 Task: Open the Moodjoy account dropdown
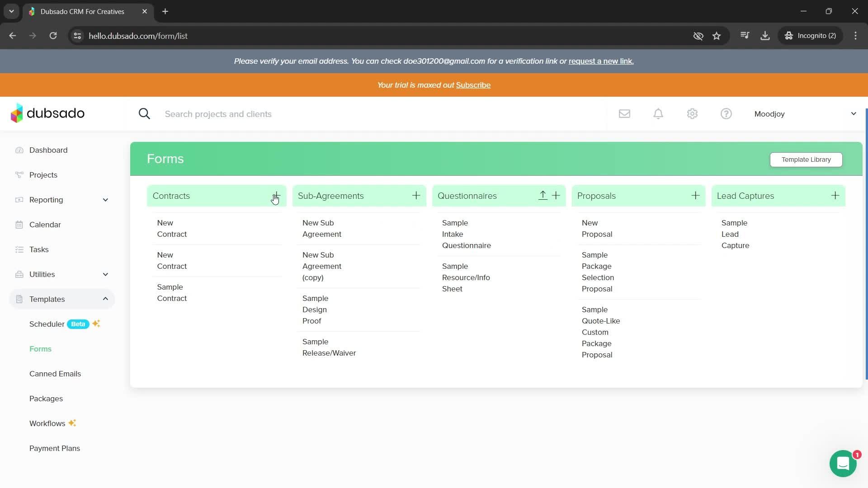point(805,114)
